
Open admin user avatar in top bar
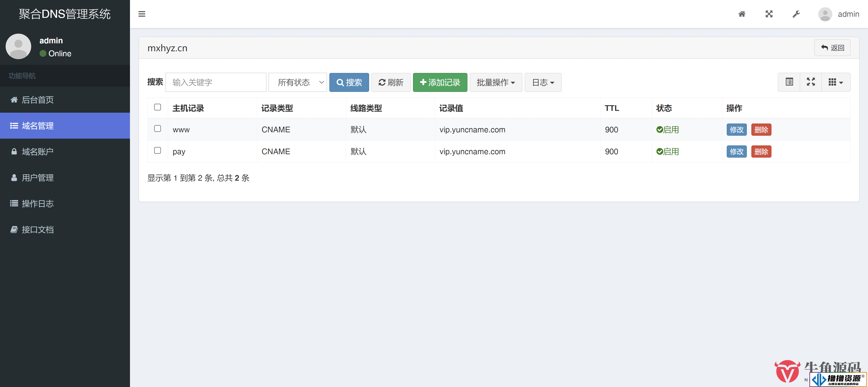(x=825, y=14)
